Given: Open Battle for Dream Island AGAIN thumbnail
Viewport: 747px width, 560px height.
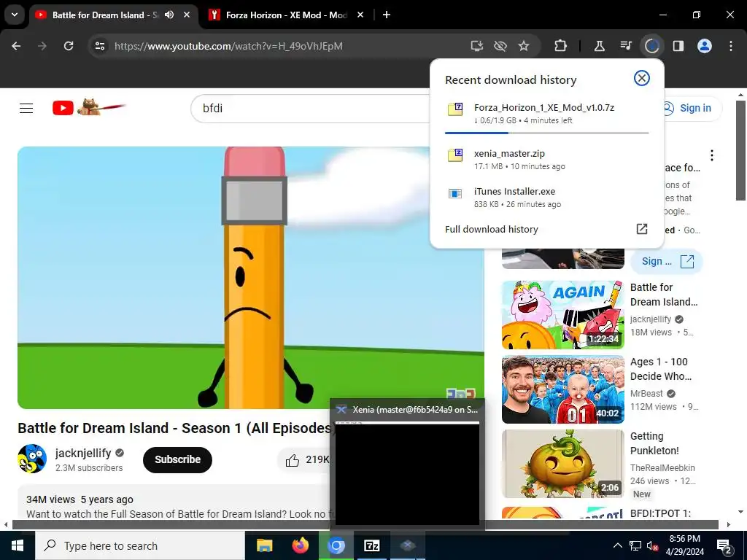Looking at the screenshot, I should (562, 315).
